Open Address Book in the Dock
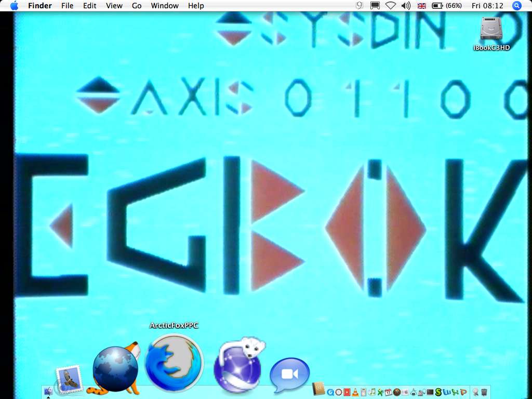Screen dimensions: 532x399 click(x=318, y=388)
